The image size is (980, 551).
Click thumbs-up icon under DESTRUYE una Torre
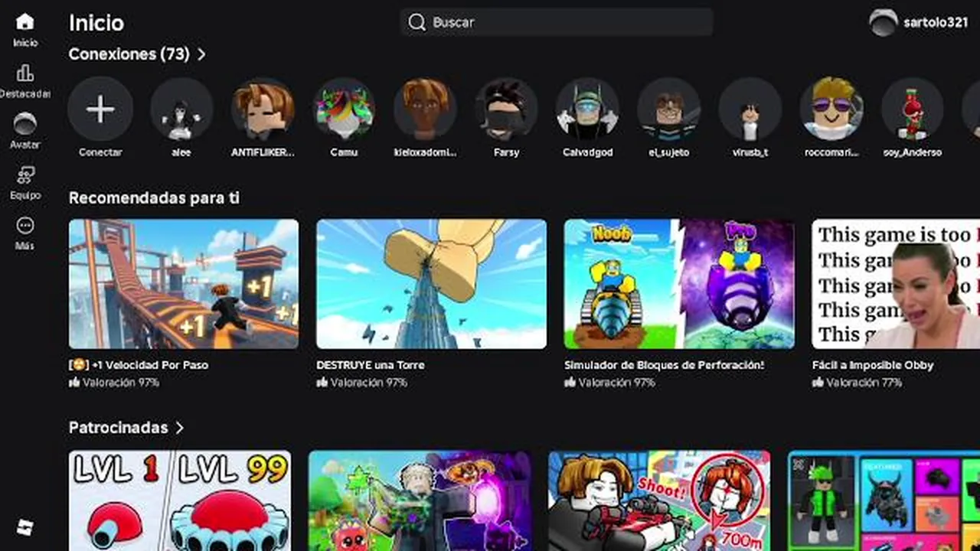pos(322,382)
